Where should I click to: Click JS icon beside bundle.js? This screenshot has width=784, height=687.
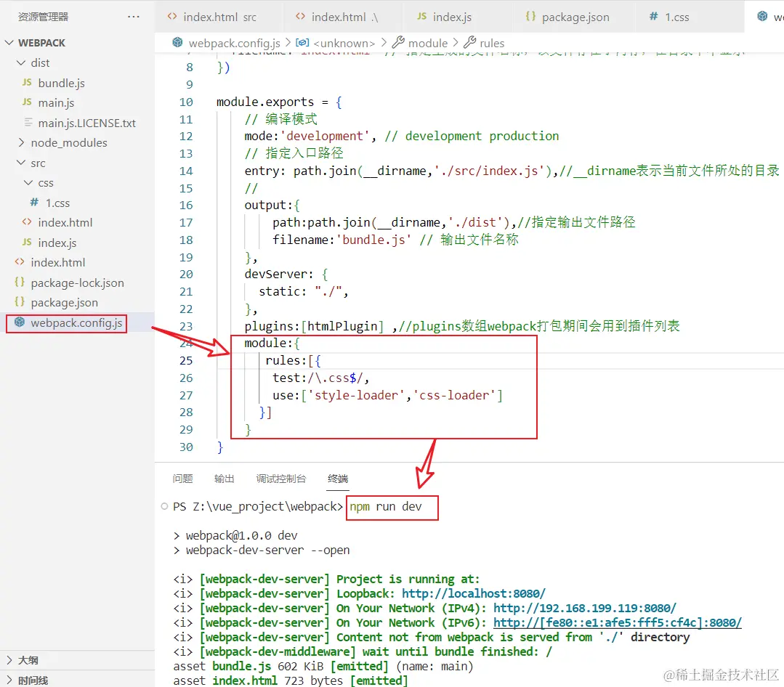27,82
